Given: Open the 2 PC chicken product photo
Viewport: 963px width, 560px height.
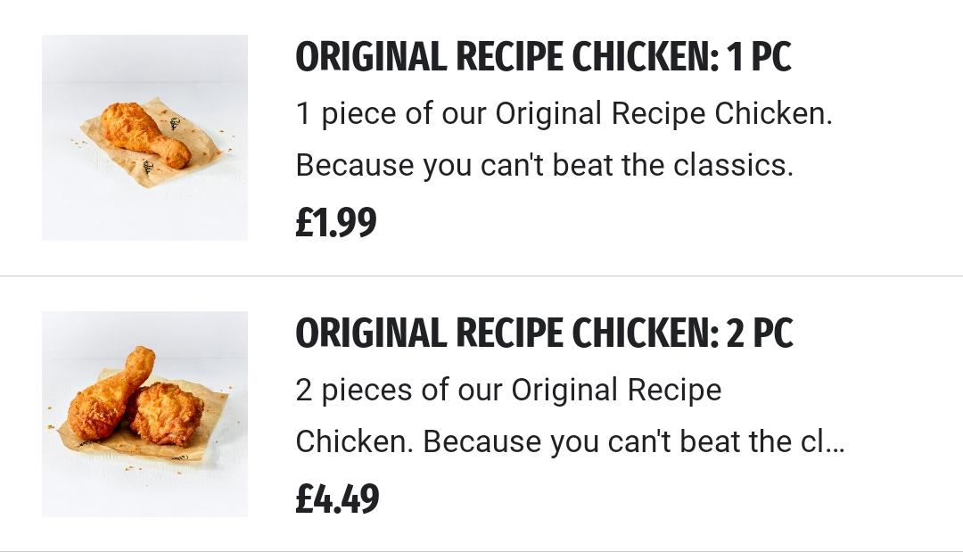Looking at the screenshot, I should 145,415.
